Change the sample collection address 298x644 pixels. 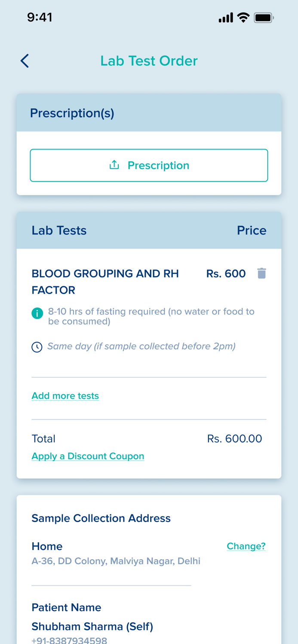pyautogui.click(x=246, y=546)
